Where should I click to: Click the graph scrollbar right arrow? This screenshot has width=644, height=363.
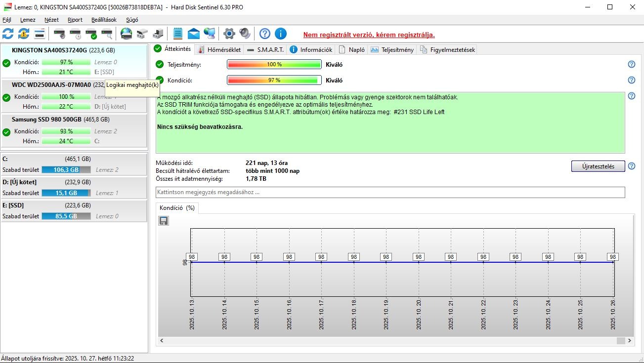(630, 341)
